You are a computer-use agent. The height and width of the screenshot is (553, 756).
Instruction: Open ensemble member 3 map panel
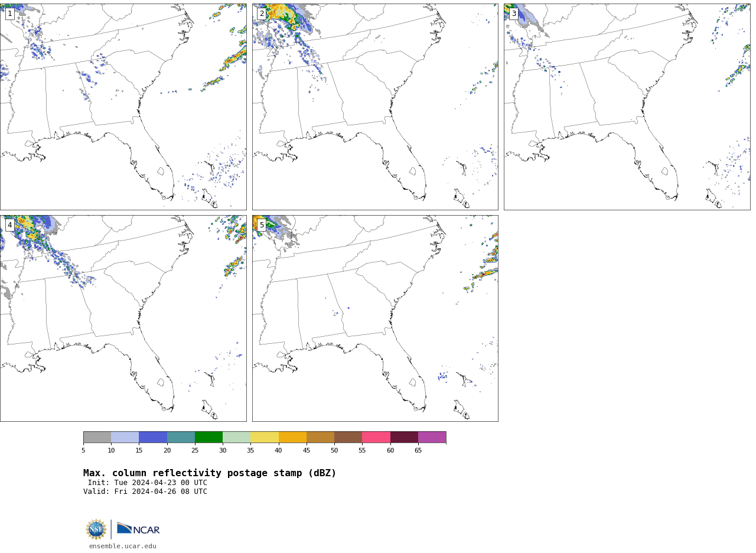(x=627, y=107)
